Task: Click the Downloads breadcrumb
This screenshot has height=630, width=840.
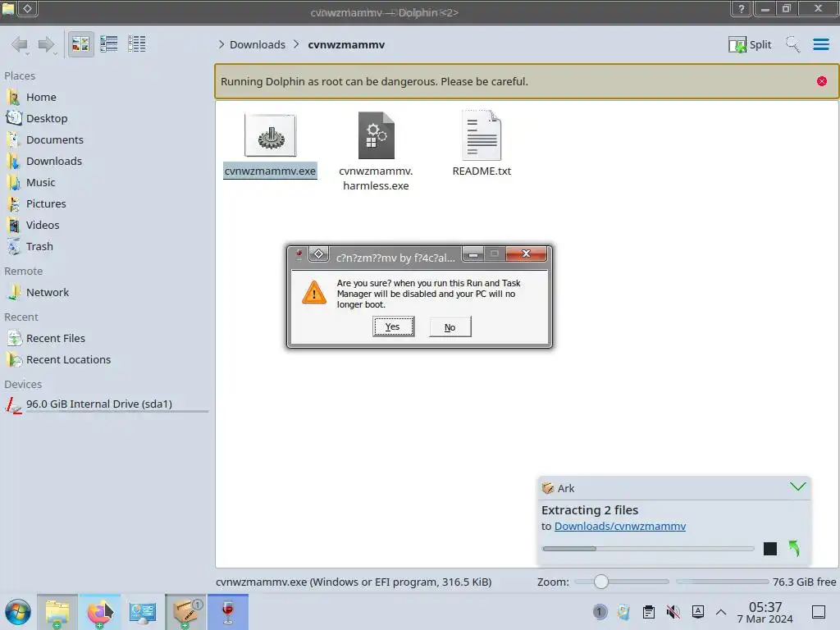Action: click(x=257, y=44)
